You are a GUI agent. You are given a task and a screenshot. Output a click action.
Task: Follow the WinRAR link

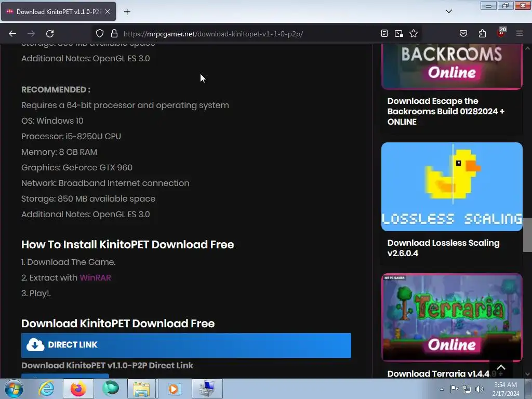96,277
